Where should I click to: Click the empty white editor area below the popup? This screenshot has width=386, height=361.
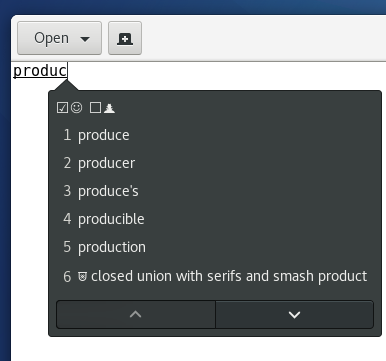(x=200, y=349)
